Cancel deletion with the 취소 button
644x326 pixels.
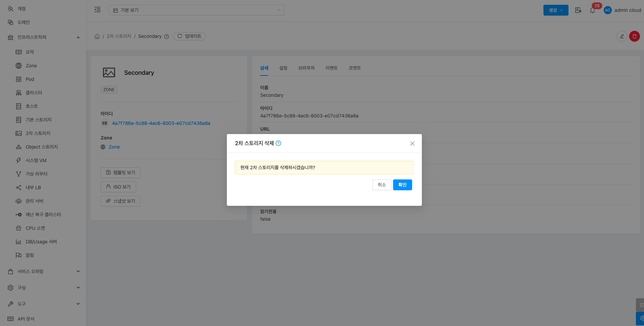pyautogui.click(x=382, y=185)
